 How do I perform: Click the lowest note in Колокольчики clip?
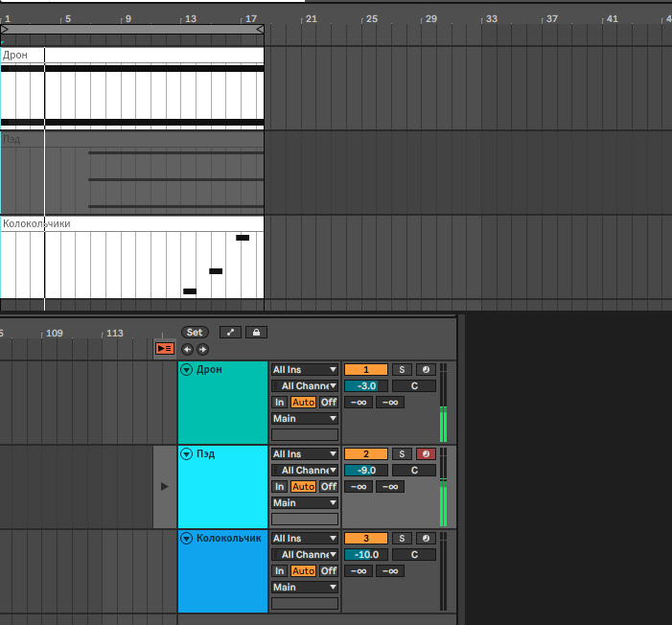coord(190,291)
